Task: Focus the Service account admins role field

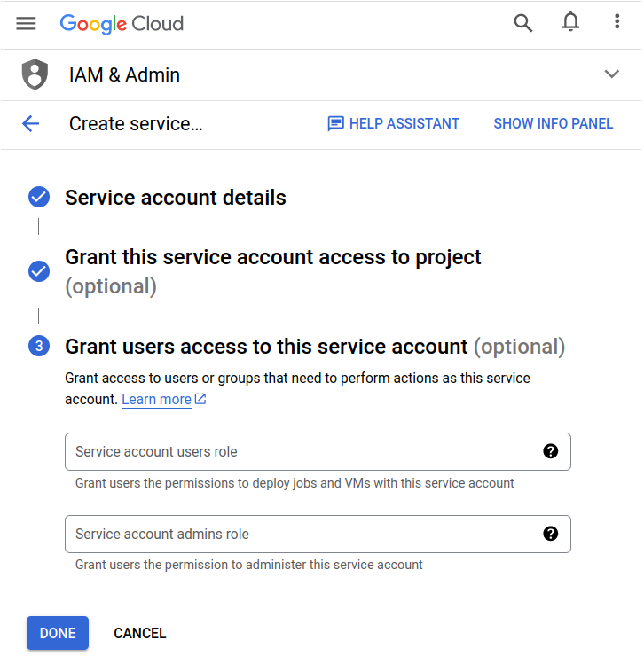Action: [x=302, y=534]
